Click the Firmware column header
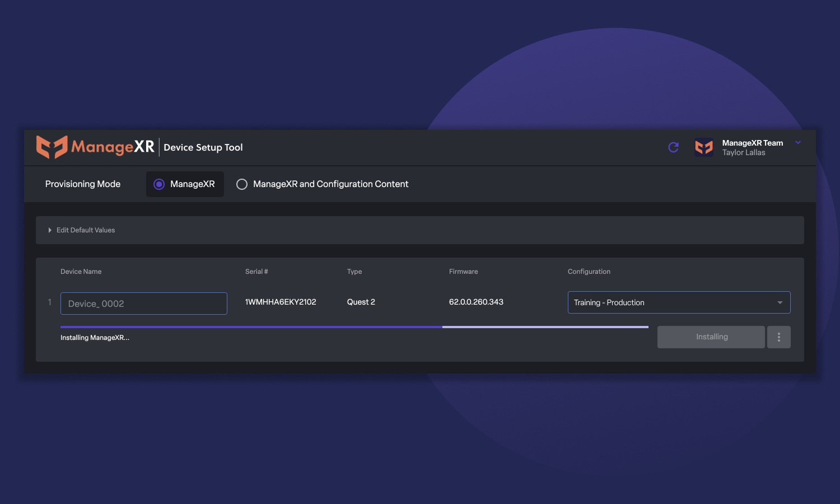Viewport: 840px width, 504px height. coord(464,272)
